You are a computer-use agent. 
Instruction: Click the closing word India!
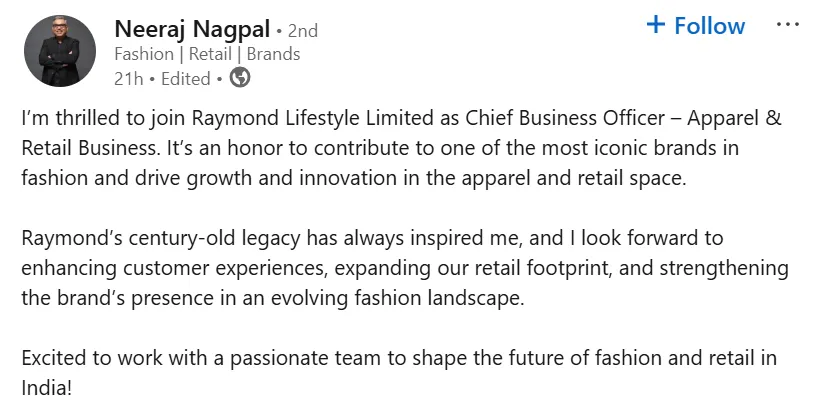(46, 389)
